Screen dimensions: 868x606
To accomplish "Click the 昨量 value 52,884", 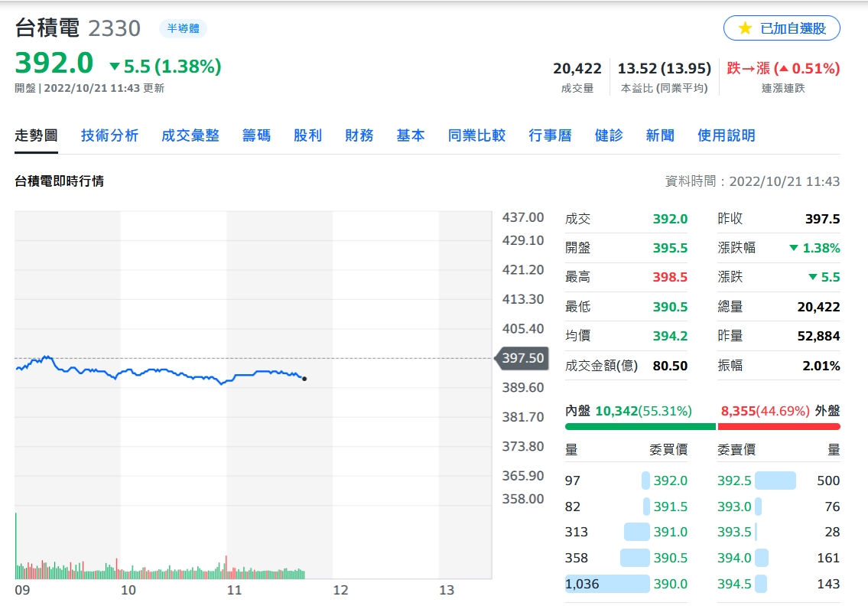I will pos(819,336).
